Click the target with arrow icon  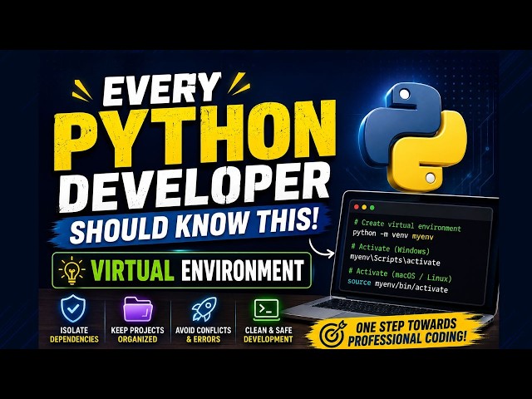click(x=333, y=333)
